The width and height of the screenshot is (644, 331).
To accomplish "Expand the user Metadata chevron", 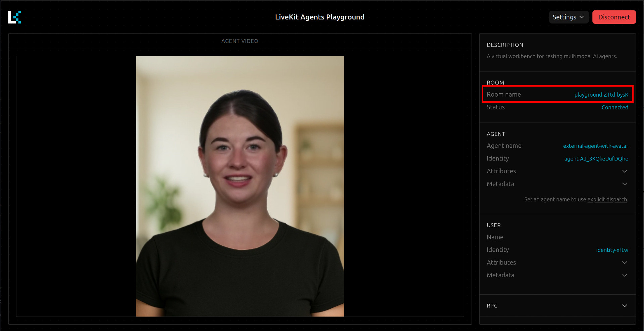I will (x=624, y=275).
